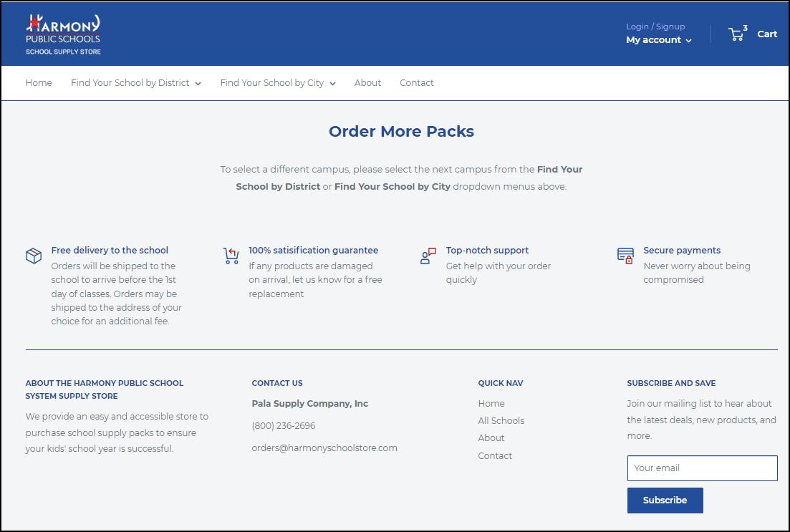Focus the Your email input field
The image size is (790, 532).
pos(703,468)
